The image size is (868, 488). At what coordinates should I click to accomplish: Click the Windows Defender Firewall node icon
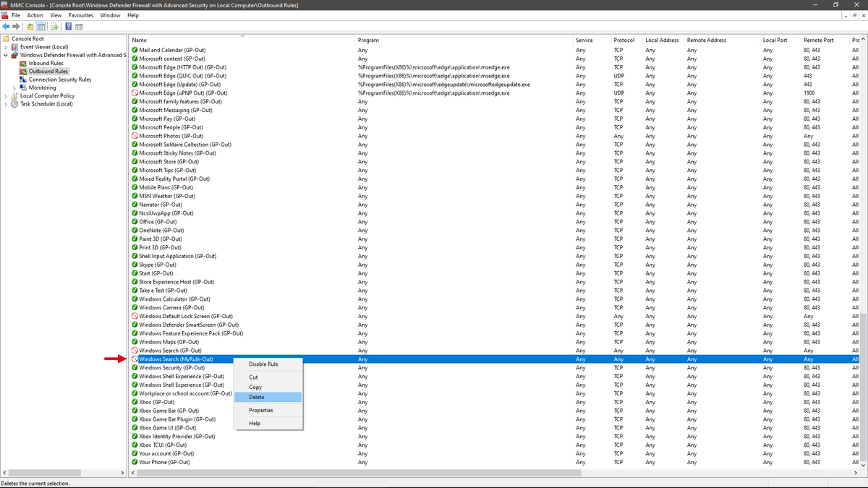pos(14,55)
